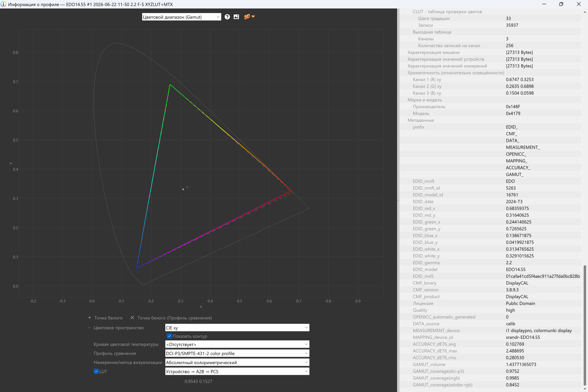Select the 'GAMUT_coverage(dci-p3)' row
Viewport: 588px width, 392px height.
click(x=491, y=371)
